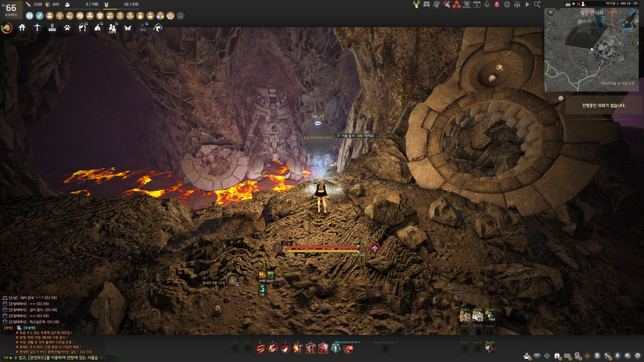644x362 pixels.
Task: Open game settings gear bottom-right
Action: (637, 356)
